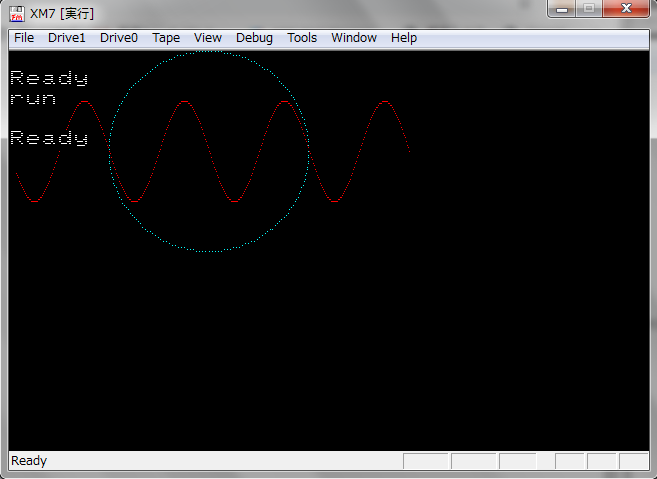Screen dimensions: 657x479
Task: Click the bottom of the dotted circle
Action: coord(209,251)
